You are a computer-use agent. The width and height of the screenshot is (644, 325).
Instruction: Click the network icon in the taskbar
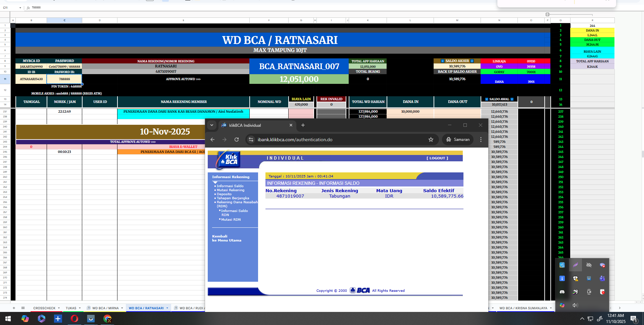point(591,319)
